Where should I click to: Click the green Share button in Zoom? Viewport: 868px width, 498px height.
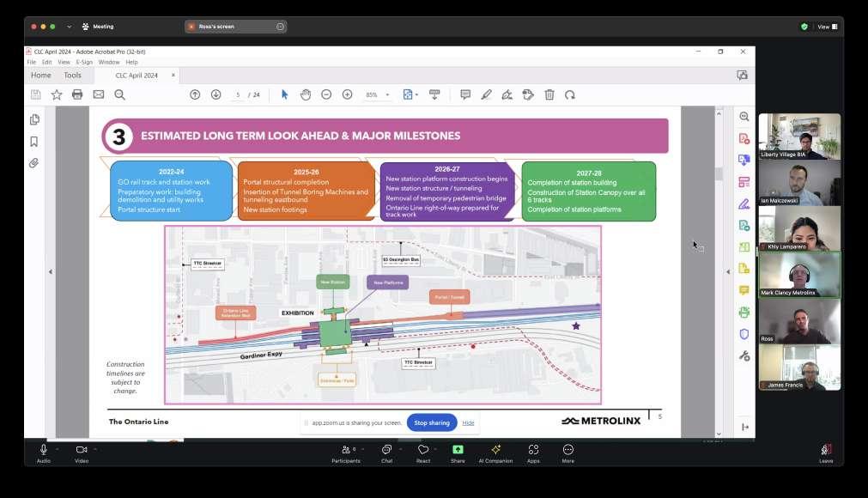point(458,453)
